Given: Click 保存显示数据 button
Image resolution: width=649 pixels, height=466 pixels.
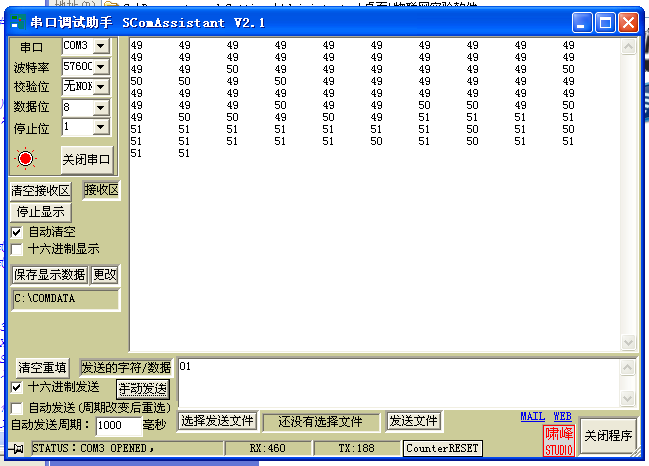Looking at the screenshot, I should [x=50, y=275].
